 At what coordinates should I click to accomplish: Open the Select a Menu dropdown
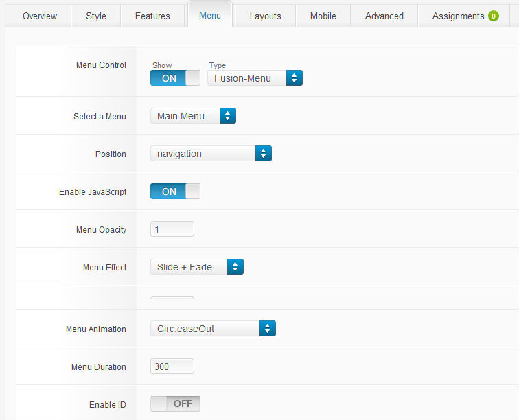click(194, 116)
